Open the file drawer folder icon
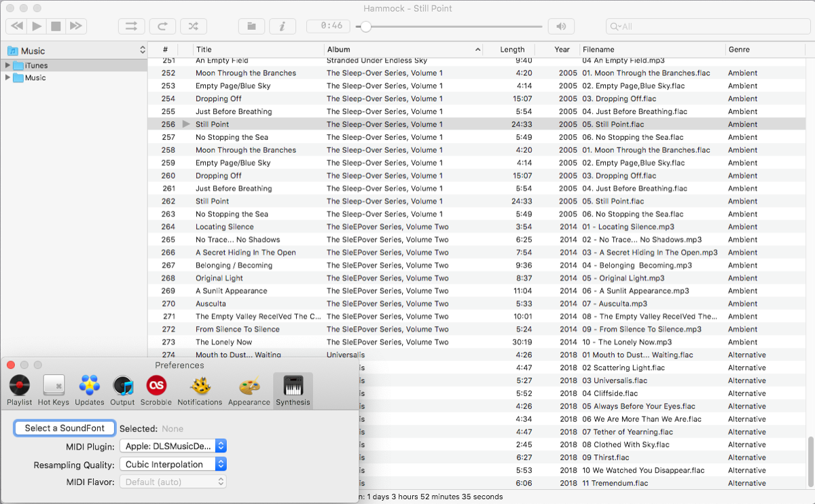This screenshot has width=815, height=504. tap(251, 26)
